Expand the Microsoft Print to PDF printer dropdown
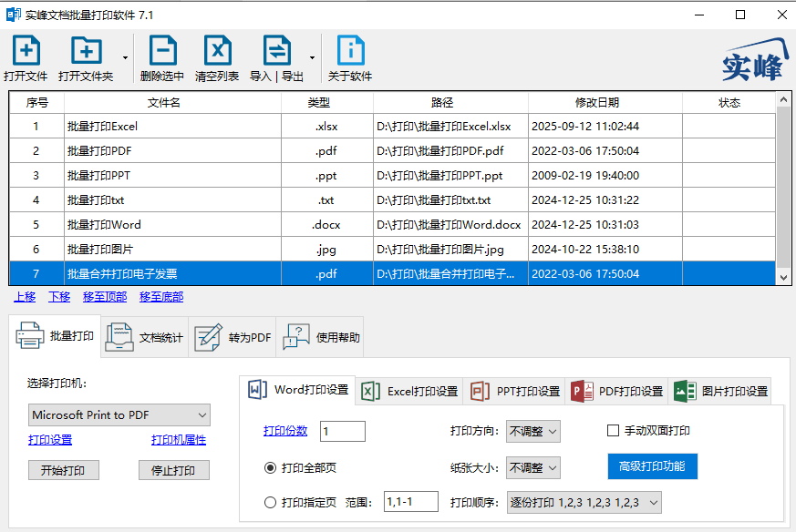Viewport: 796px width, 532px height. (x=119, y=414)
